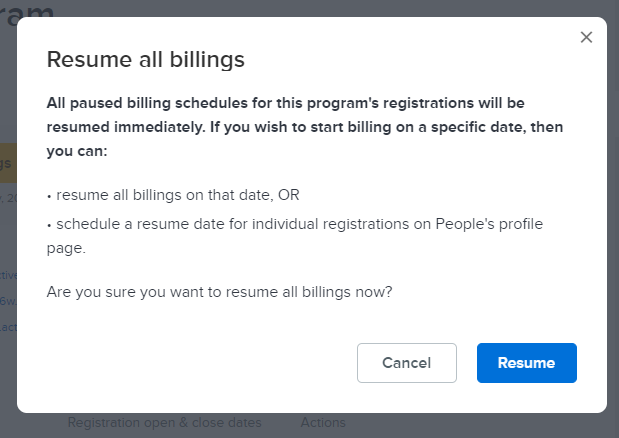This screenshot has height=438, width=619.
Task: Click the partial date text at left edge
Action: [x=8, y=197]
